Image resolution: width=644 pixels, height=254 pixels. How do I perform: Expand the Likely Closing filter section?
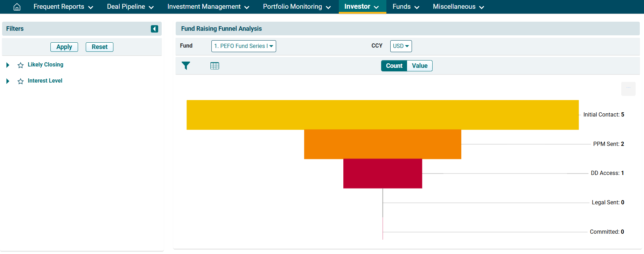pyautogui.click(x=8, y=65)
